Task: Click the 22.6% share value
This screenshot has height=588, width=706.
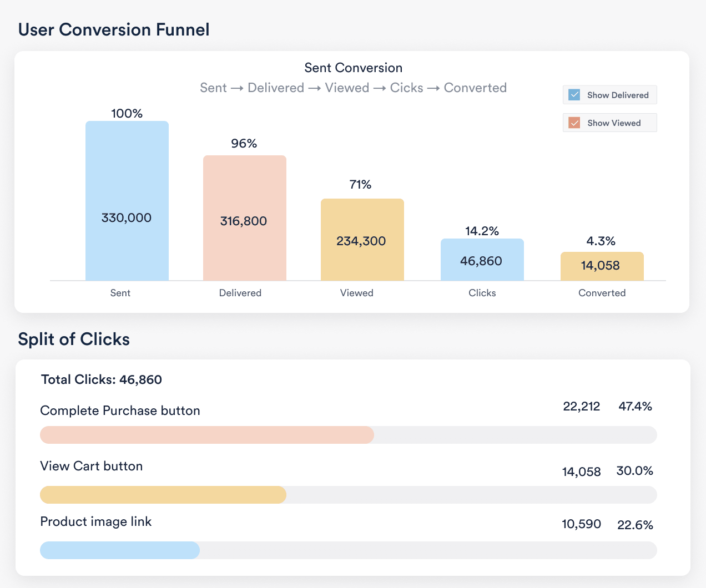Action: pos(635,525)
